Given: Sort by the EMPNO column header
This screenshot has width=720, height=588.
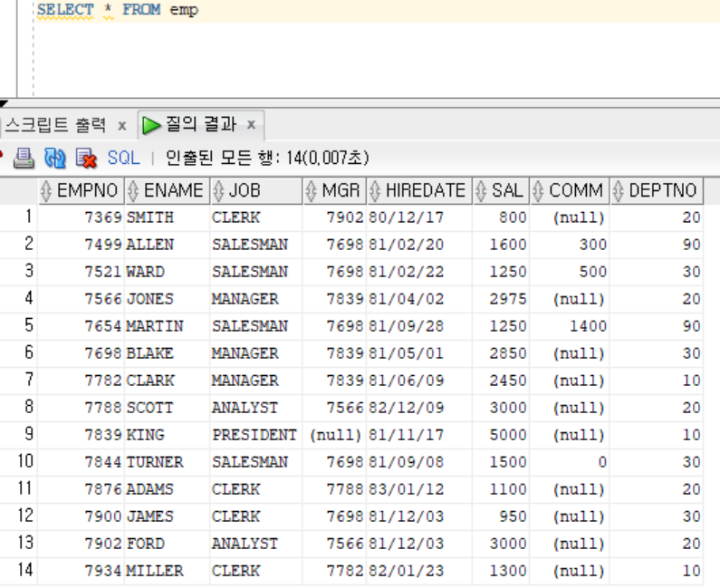Looking at the screenshot, I should point(86,190).
